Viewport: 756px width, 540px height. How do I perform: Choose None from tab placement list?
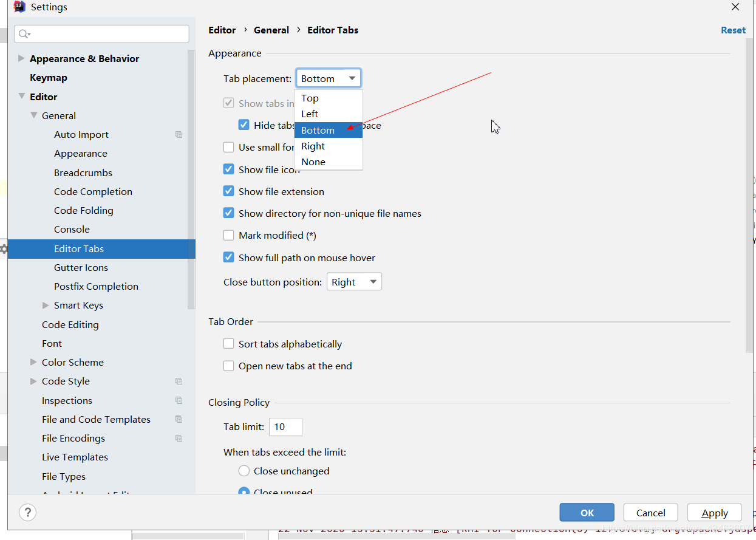(329, 162)
